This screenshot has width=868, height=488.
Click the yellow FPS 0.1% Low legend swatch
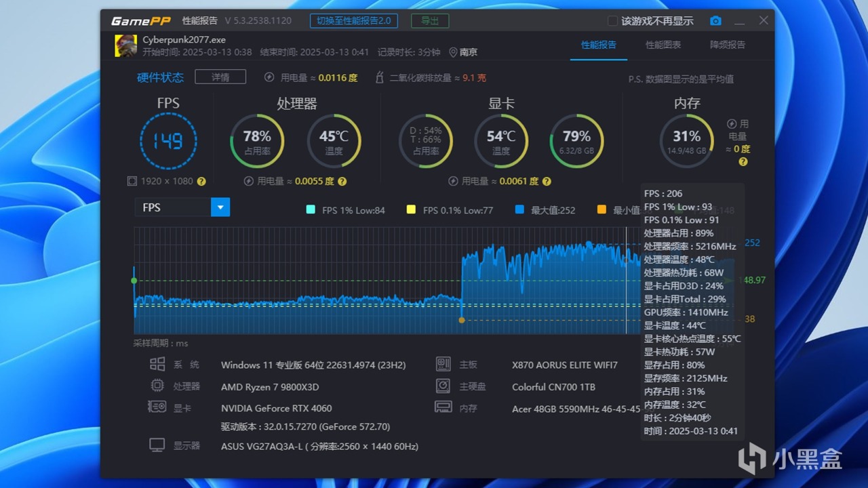click(x=411, y=209)
